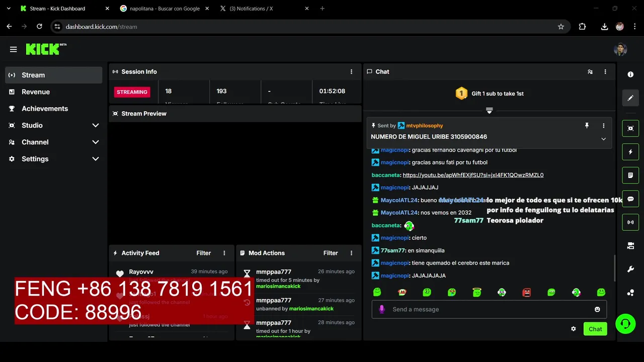The height and width of the screenshot is (362, 644).
Task: Click the 77sam77 username in chat
Action: tap(392, 250)
